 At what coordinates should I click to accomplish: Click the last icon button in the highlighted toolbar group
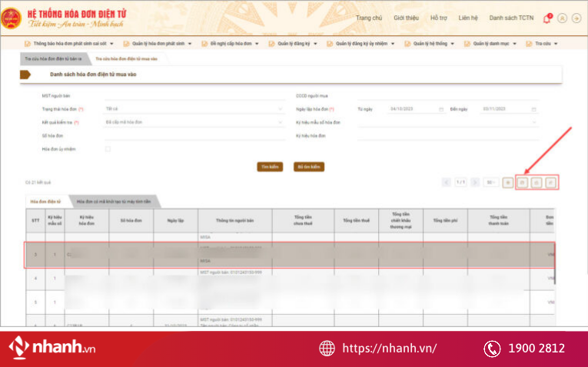[550, 183]
